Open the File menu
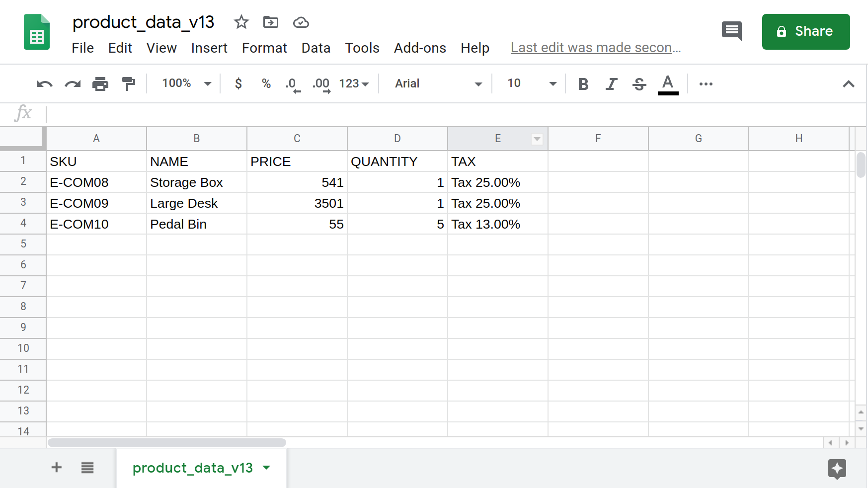 [x=82, y=48]
